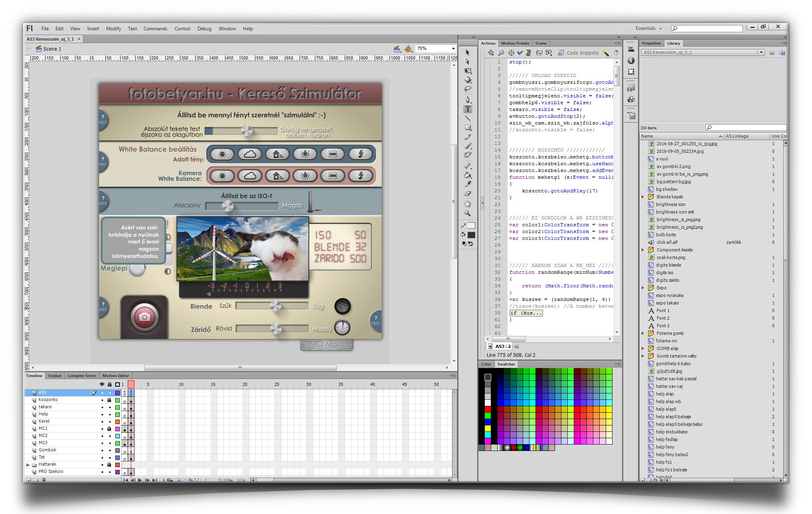Toggle outline color box for Keret layer
812x514 pixels.
[117, 421]
